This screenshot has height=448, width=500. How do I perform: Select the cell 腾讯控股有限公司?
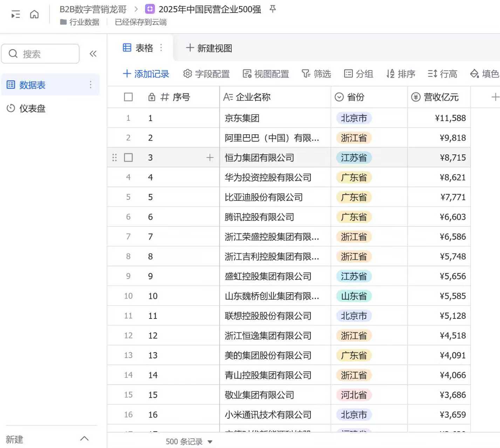point(275,217)
